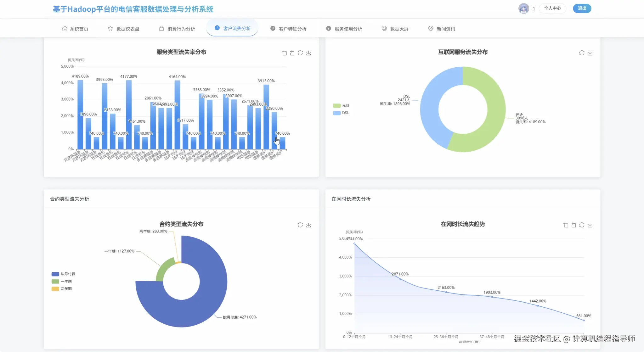This screenshot has width=644, height=352.
Task: Open 个人中心 profile button
Action: pos(552,8)
